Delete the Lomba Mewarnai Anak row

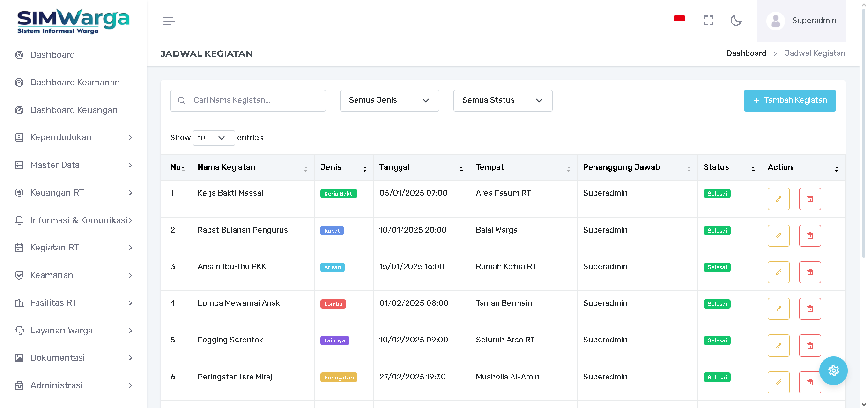(810, 309)
